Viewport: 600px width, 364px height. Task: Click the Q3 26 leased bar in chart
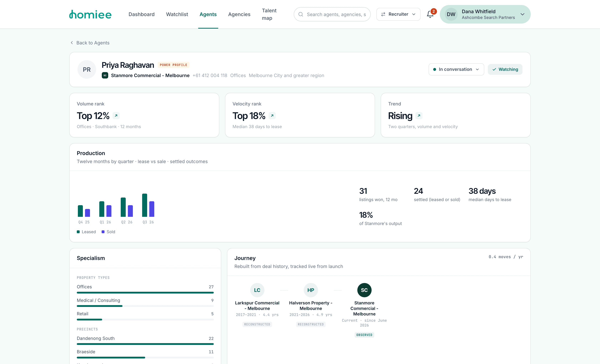point(145,205)
